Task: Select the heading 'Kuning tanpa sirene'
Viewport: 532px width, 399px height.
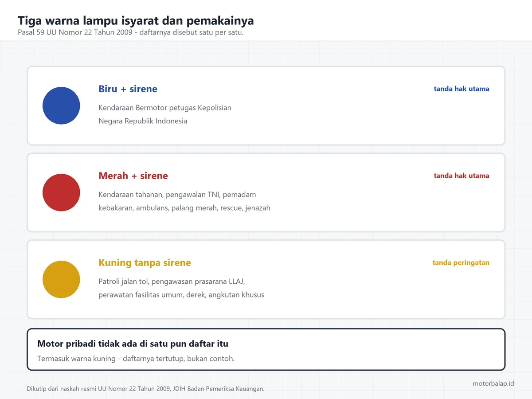Action: (x=145, y=262)
